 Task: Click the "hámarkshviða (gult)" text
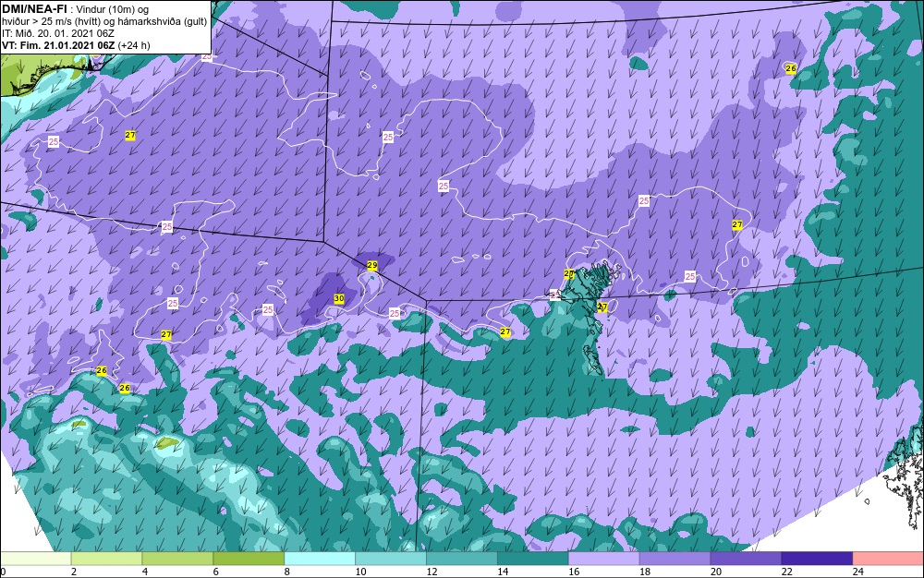tap(165, 22)
